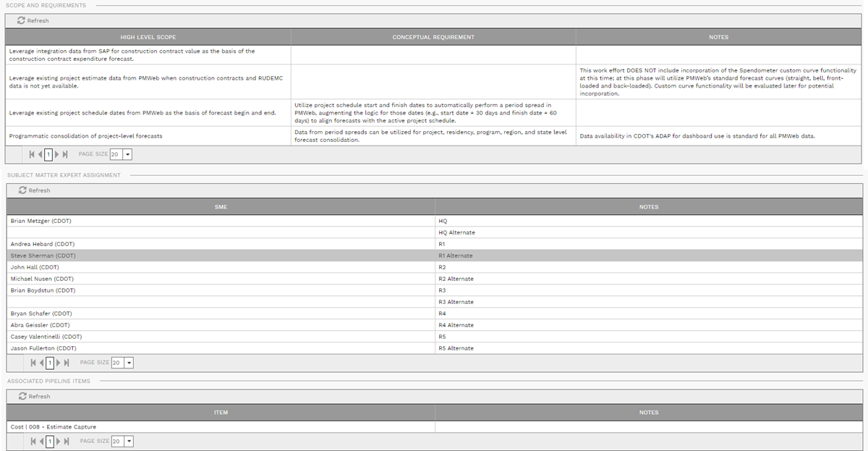868x451 pixels.
Task: Select the 'Bryan Schafer (CDOT)' SME cell
Action: tap(221, 313)
